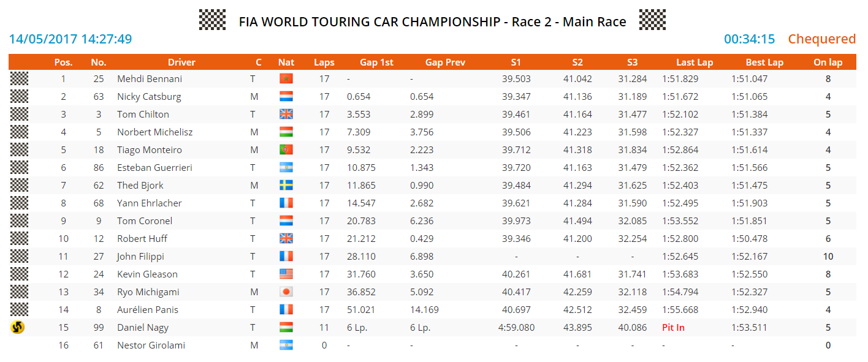Click the Japanese flag next to Ryo Michigami
Viewport: 868px width, 362px height.
click(x=286, y=292)
